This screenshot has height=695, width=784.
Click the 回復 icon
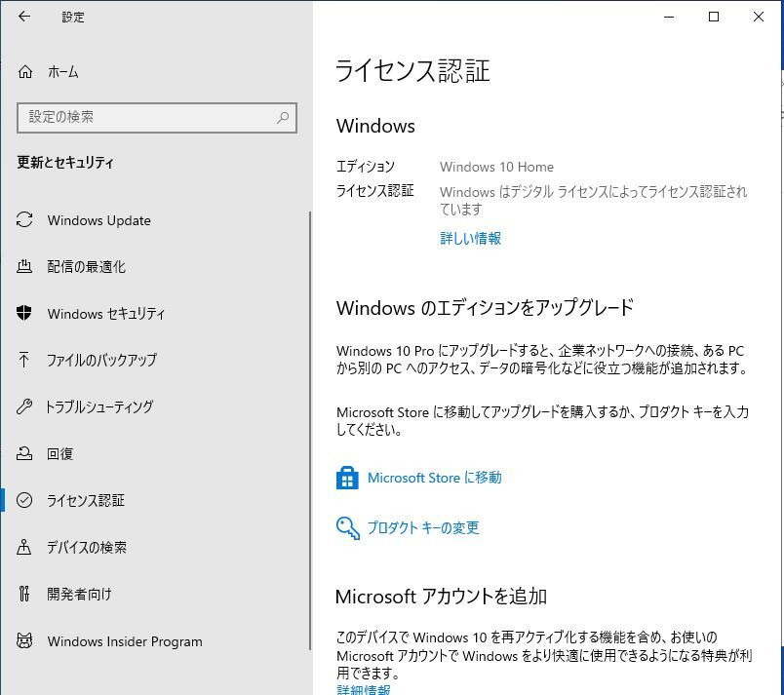[x=24, y=453]
